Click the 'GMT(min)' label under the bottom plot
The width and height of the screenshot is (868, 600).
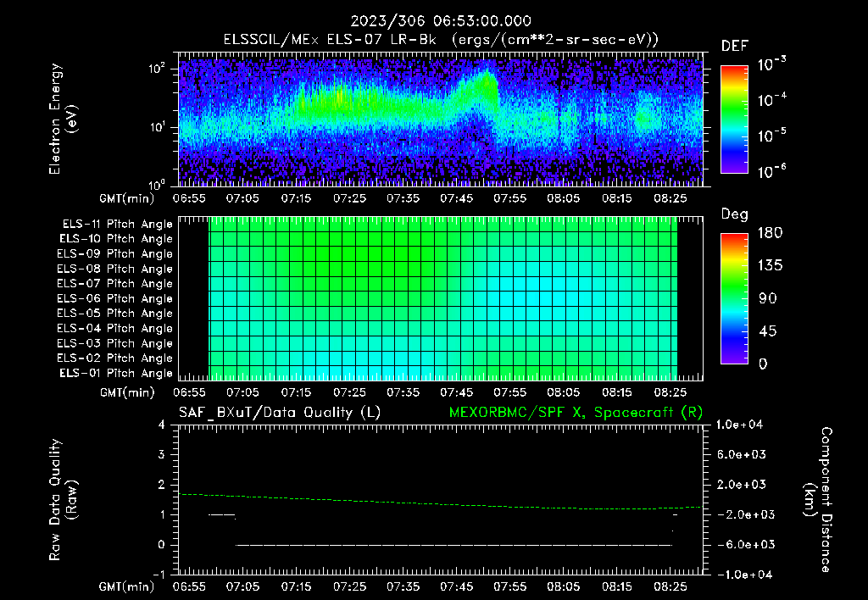click(x=127, y=586)
